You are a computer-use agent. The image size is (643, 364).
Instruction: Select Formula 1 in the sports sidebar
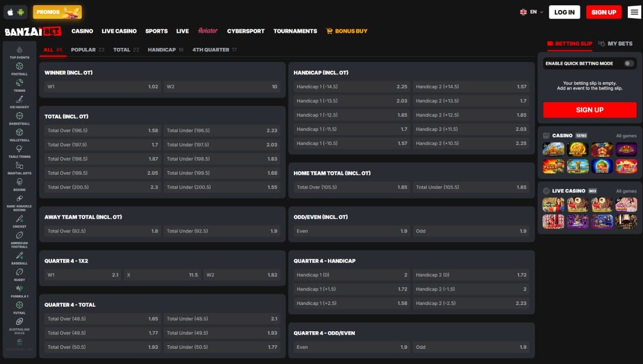tap(19, 291)
